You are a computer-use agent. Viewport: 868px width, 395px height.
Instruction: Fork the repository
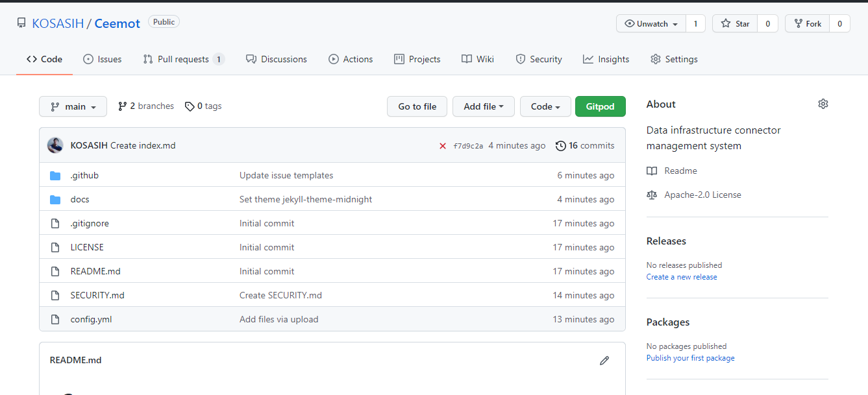807,24
